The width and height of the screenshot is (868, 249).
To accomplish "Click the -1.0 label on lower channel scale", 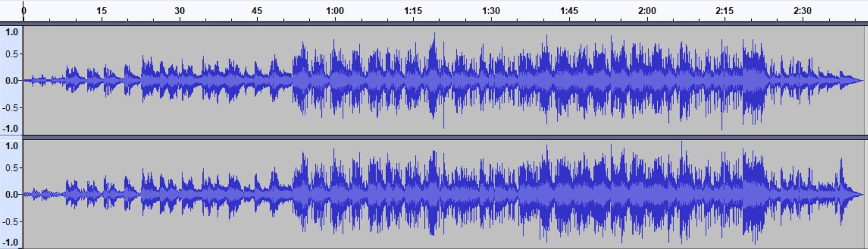I will point(11,242).
